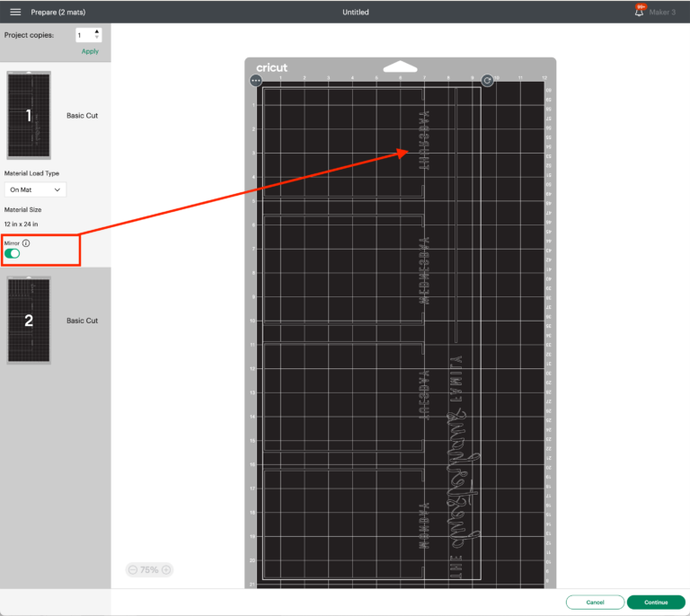Turn off the Mirror toggle
The width and height of the screenshot is (690, 616).
13,254
